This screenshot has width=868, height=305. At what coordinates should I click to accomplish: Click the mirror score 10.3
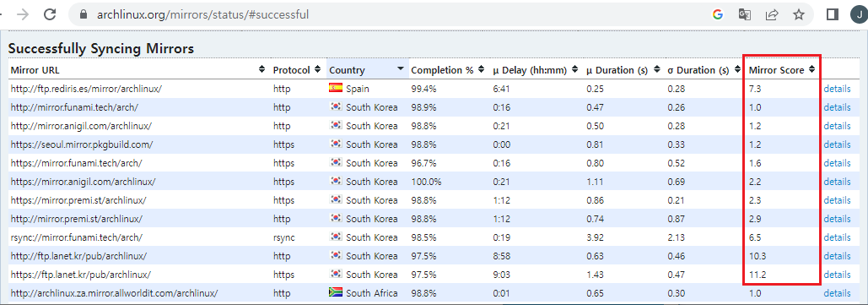(757, 256)
